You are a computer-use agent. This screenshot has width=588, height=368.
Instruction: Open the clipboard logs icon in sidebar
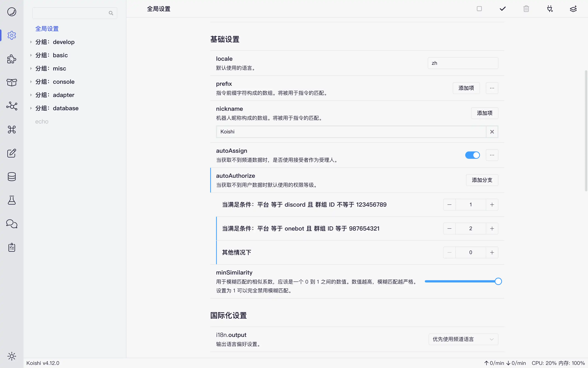pyautogui.click(x=12, y=247)
